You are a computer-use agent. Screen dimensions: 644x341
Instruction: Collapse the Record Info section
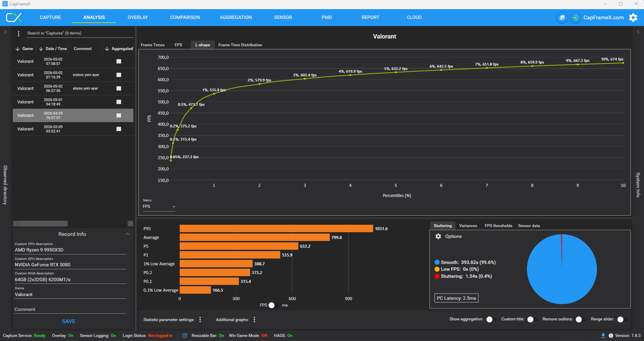click(x=128, y=234)
